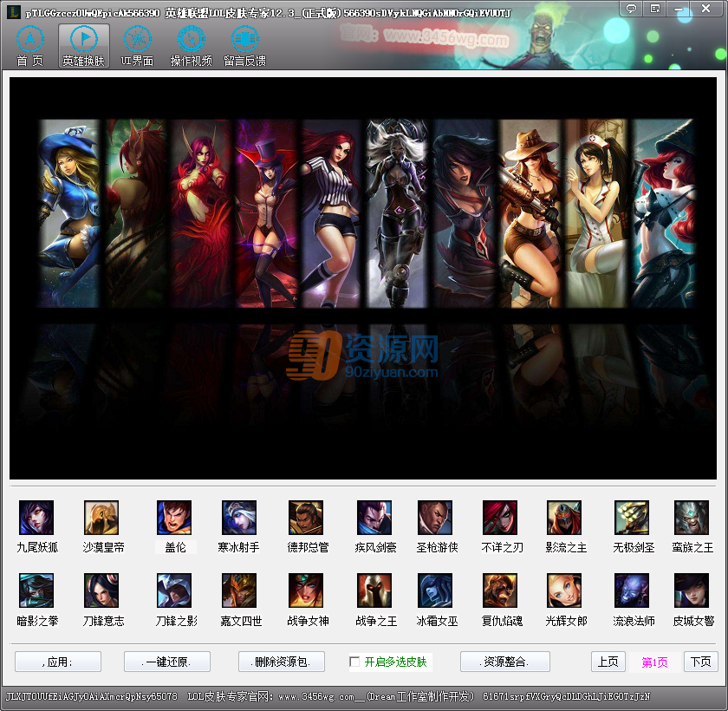Select the 疾风剑豪 champion icon
This screenshot has height=711, width=728.
tap(374, 518)
